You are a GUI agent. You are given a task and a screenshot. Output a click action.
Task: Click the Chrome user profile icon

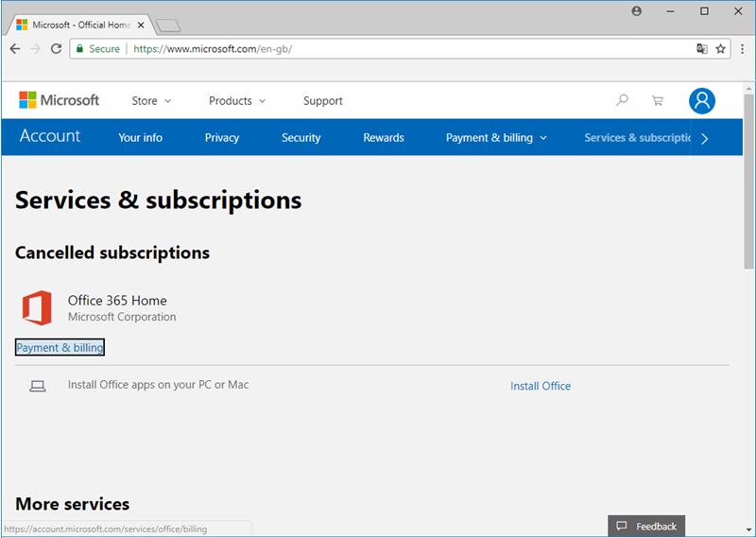(636, 11)
